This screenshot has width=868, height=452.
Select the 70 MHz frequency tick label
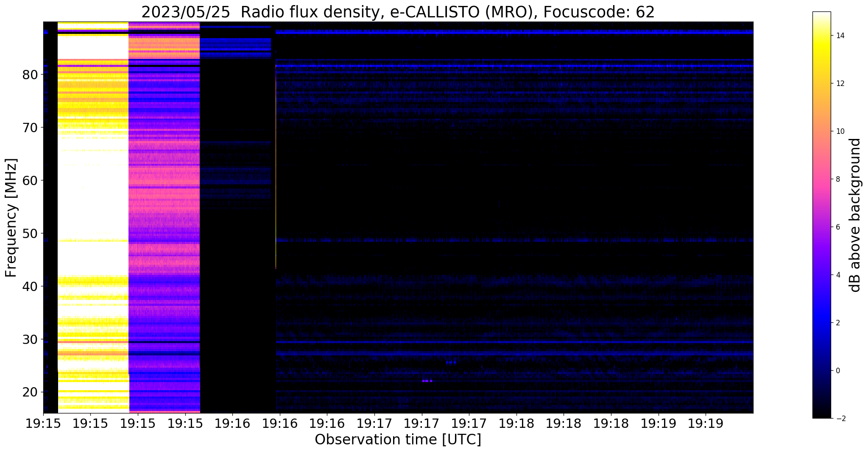pos(30,128)
